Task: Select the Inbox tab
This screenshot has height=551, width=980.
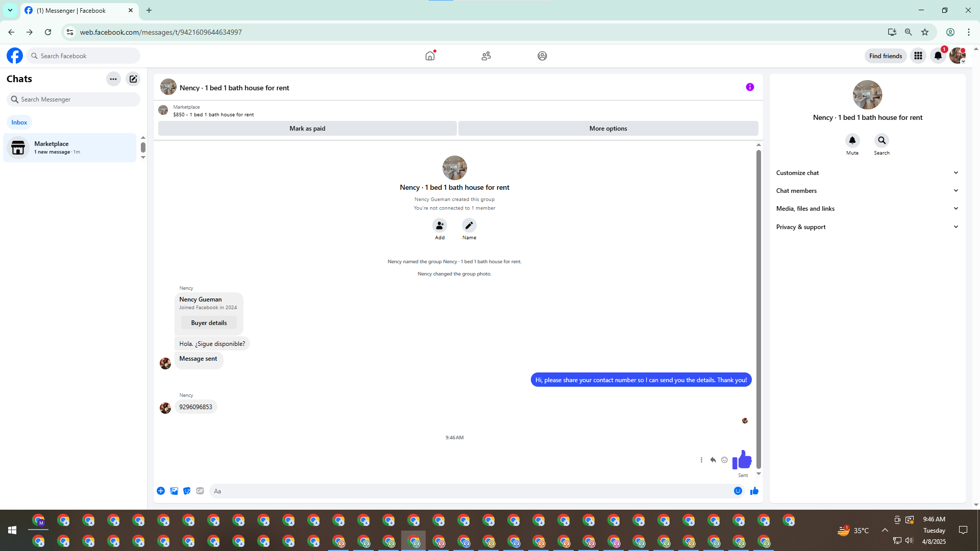Action: pos(19,122)
